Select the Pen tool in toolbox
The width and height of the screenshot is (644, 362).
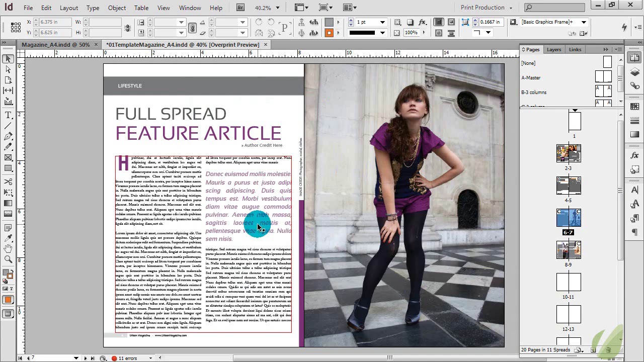click(x=8, y=136)
